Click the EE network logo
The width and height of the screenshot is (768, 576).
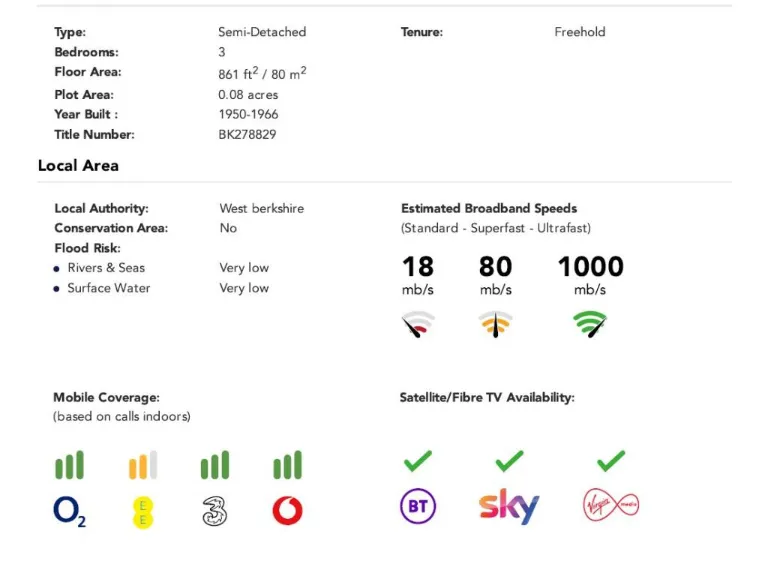coord(143,512)
